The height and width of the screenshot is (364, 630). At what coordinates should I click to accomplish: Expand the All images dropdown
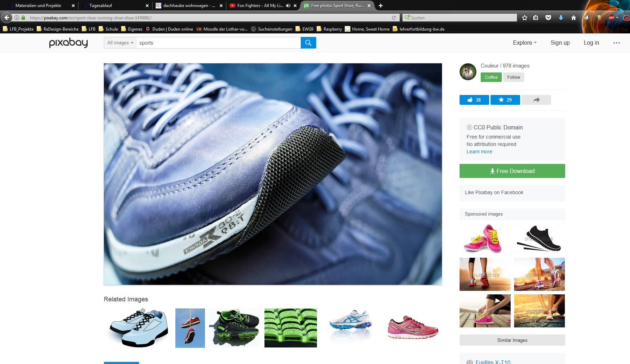tap(120, 43)
